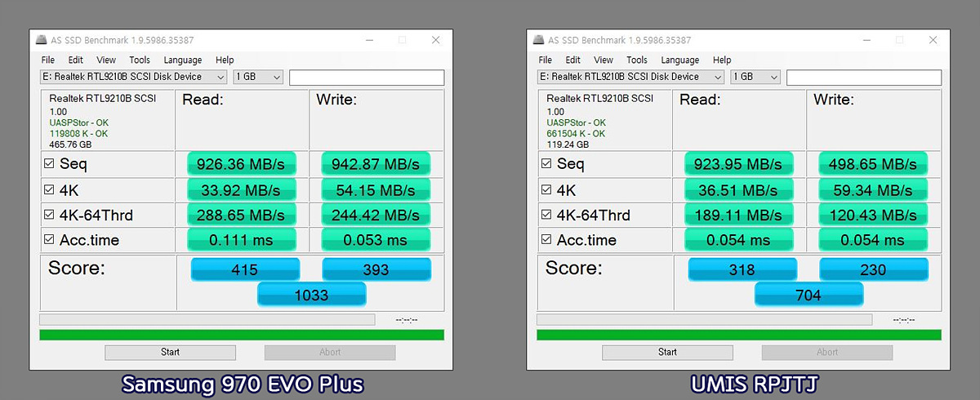Click the 942.87 MB/s Seq write result
Screen dimensions: 980x400
tap(376, 164)
